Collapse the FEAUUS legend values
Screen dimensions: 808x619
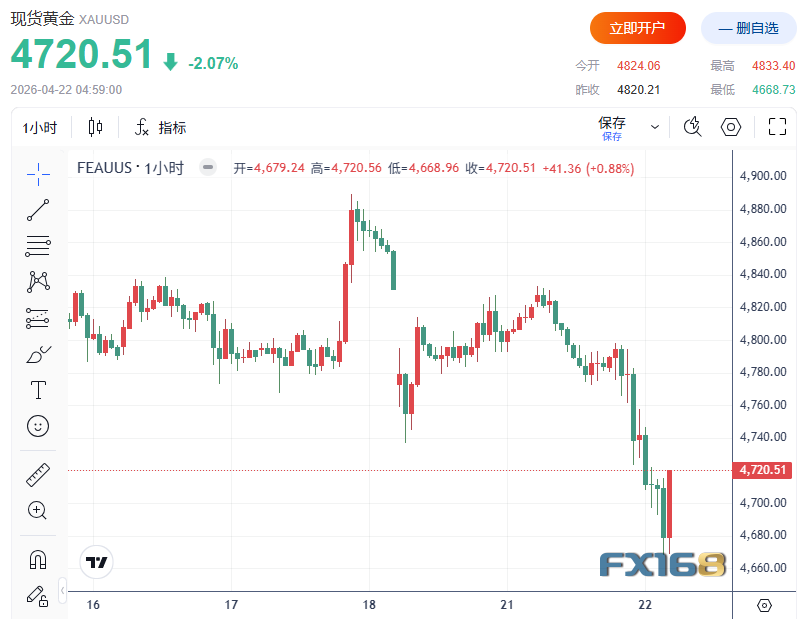208,168
